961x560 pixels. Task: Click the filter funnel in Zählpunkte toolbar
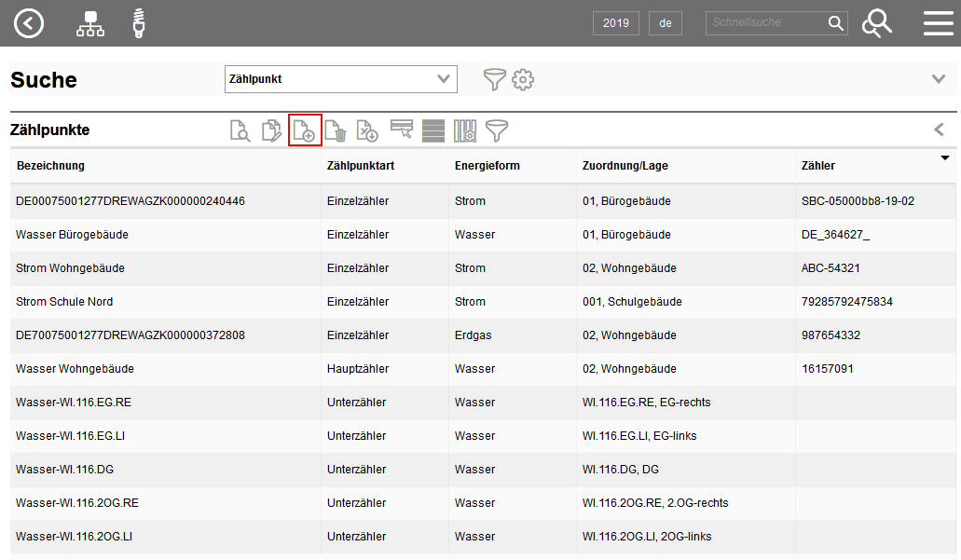point(498,130)
